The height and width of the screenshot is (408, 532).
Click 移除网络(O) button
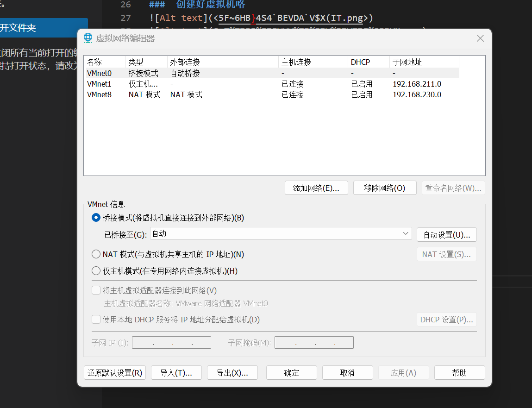[385, 188]
